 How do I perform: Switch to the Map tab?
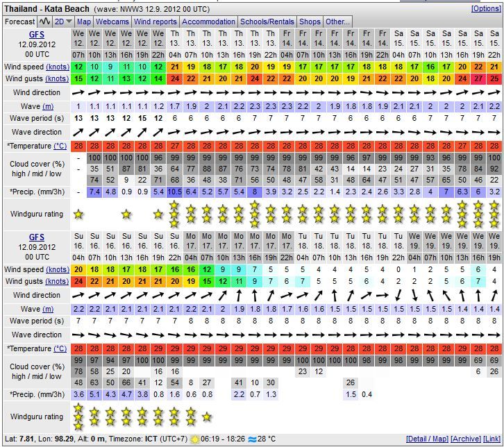point(84,22)
